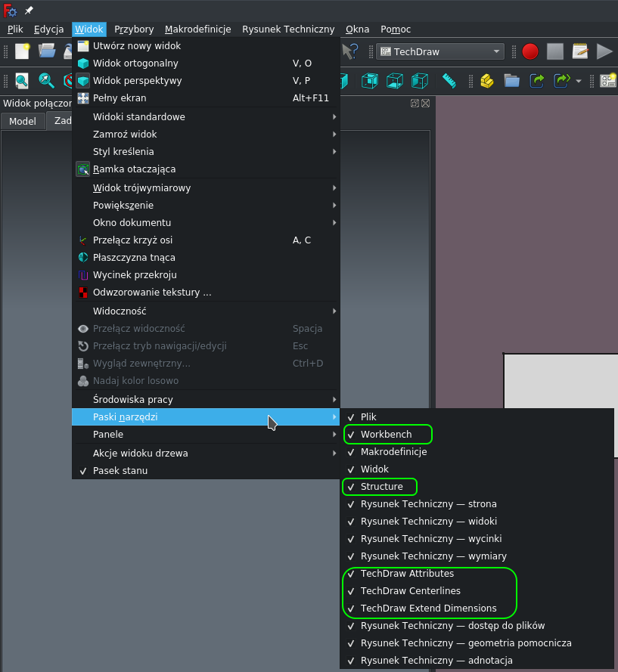
Task: Create a new document with the blank page icon
Action: (23, 51)
